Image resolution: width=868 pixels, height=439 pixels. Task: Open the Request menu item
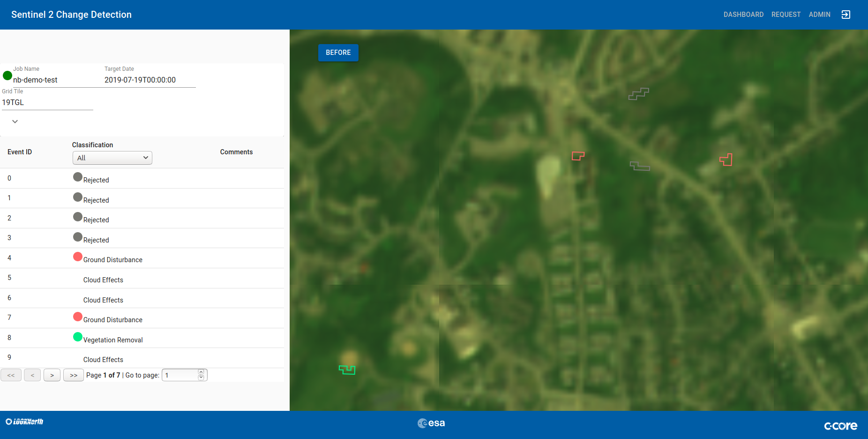[x=786, y=15]
